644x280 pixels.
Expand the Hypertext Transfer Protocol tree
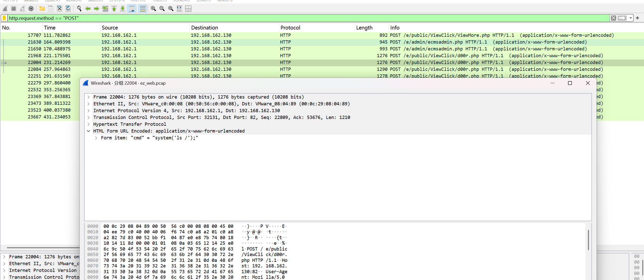tap(89, 124)
